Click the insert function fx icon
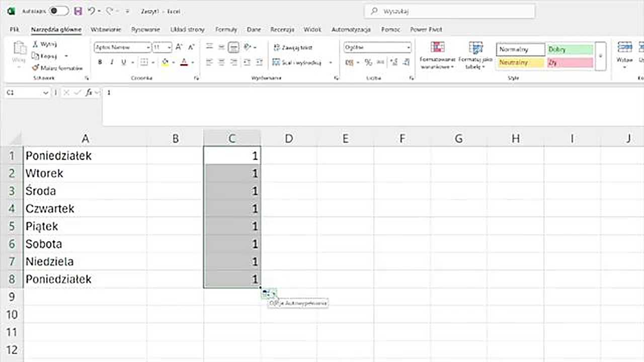This screenshot has height=362, width=644. 89,93
